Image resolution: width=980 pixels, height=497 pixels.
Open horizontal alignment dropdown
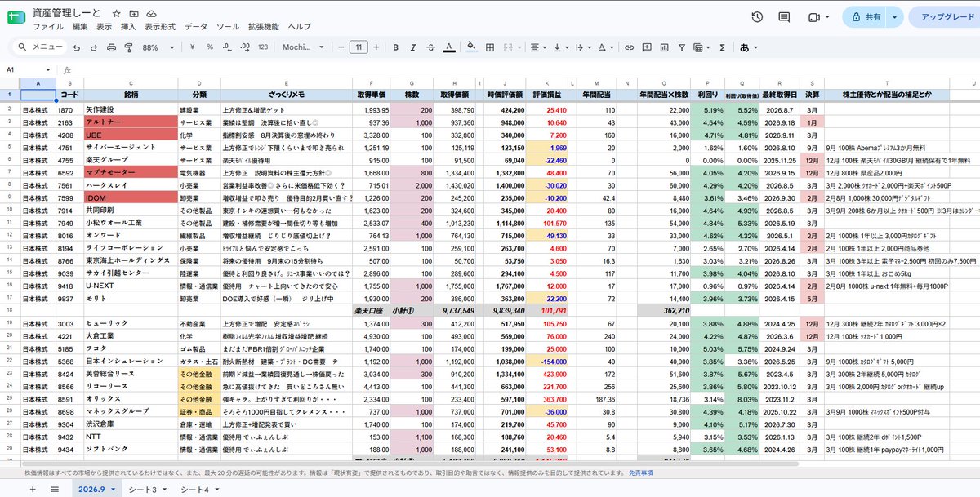538,47
